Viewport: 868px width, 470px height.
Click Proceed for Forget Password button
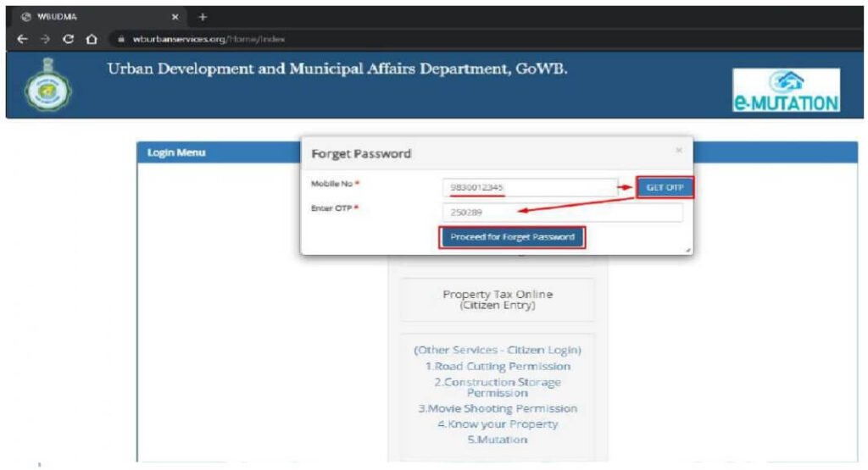coord(512,237)
